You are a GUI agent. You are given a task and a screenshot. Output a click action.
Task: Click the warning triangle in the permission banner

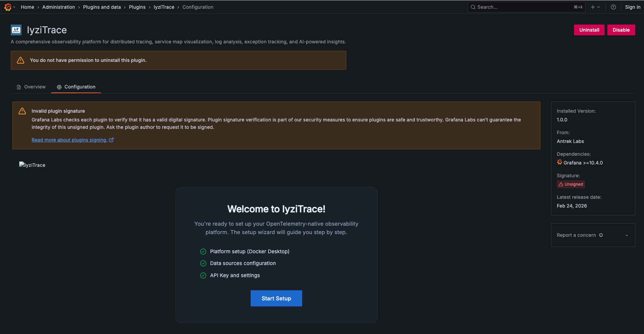[x=21, y=60]
